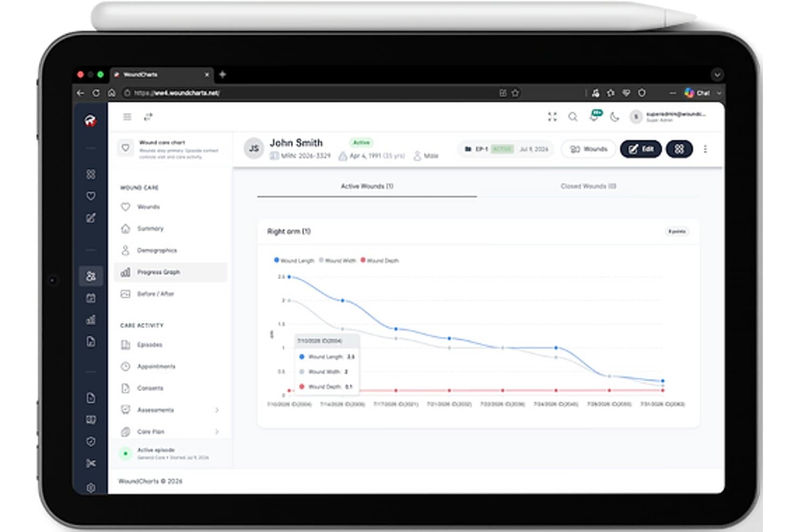This screenshot has width=798, height=532.
Task: Open settings via the sidebar gear icon
Action: (x=91, y=488)
